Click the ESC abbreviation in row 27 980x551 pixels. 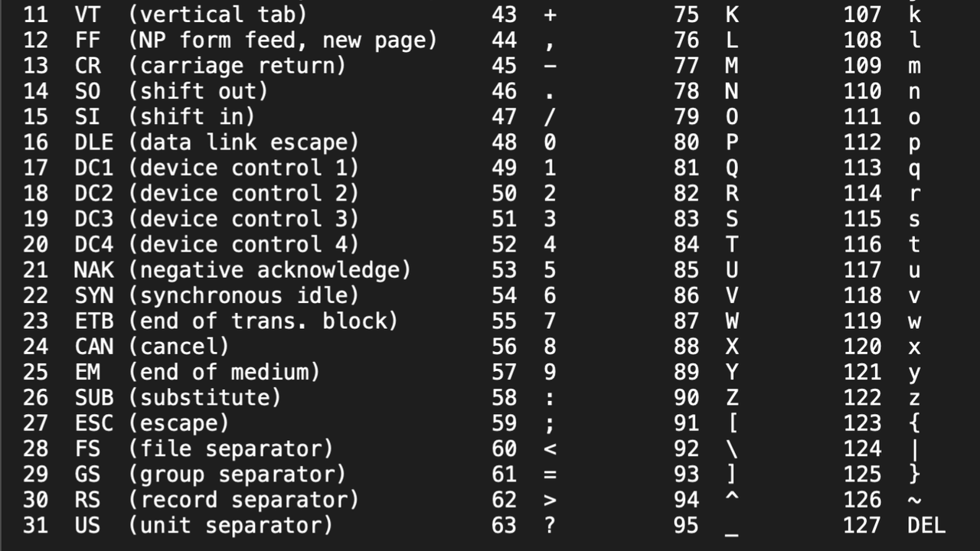(x=93, y=423)
